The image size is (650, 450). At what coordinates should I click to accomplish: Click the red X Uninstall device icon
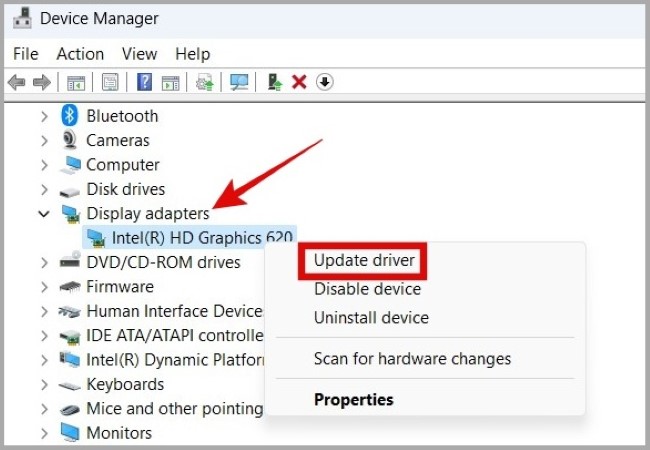tap(299, 82)
